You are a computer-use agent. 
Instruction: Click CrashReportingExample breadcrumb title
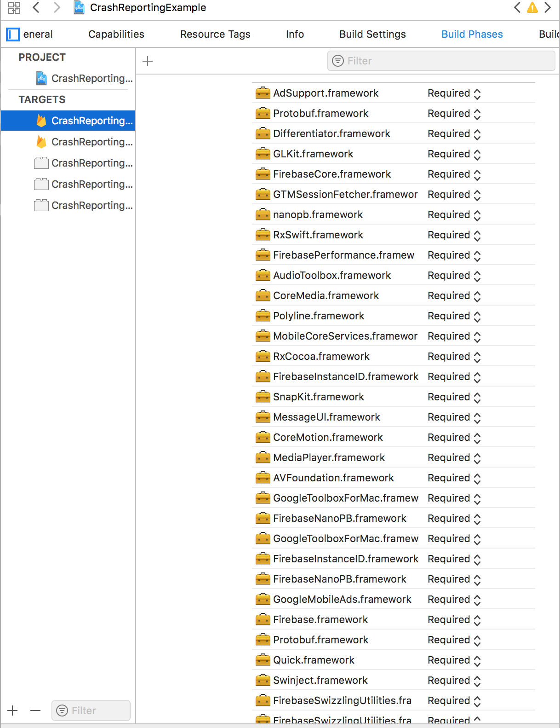[x=148, y=7]
